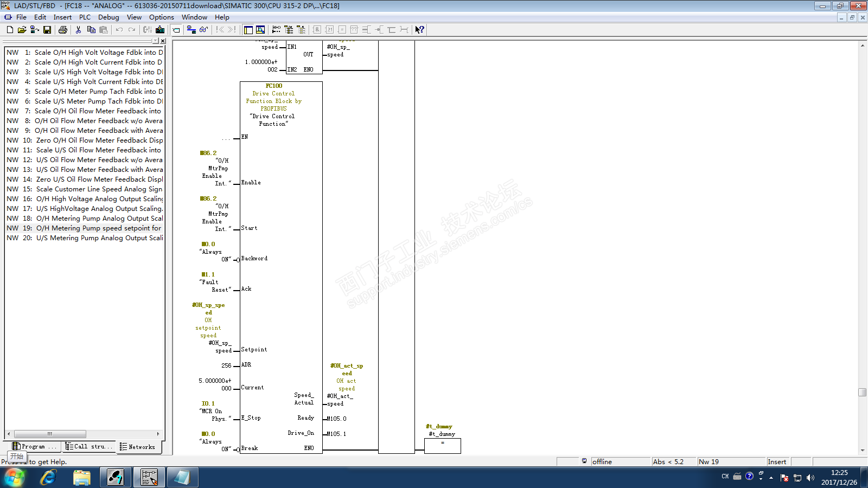
Task: Toggle the online/offline connection icon
Action: coord(191,30)
